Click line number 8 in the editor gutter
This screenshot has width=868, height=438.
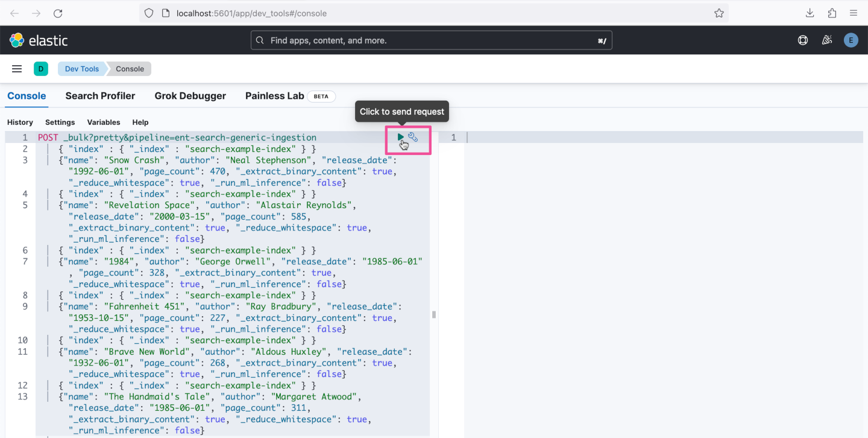pyautogui.click(x=25, y=296)
